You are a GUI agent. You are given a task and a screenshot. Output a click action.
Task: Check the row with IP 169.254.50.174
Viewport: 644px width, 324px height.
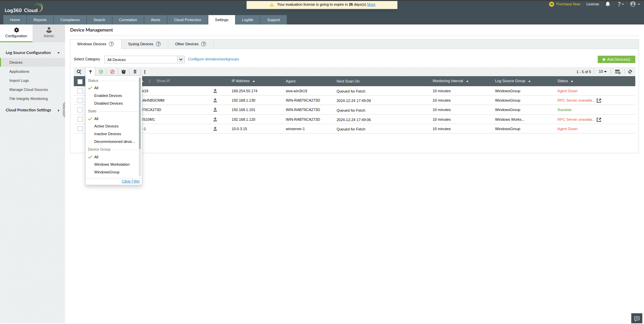[80, 91]
